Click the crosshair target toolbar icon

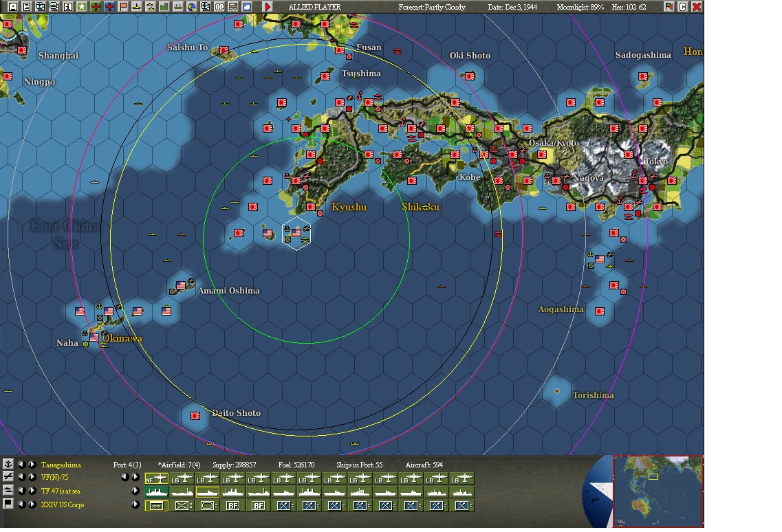coord(205,7)
